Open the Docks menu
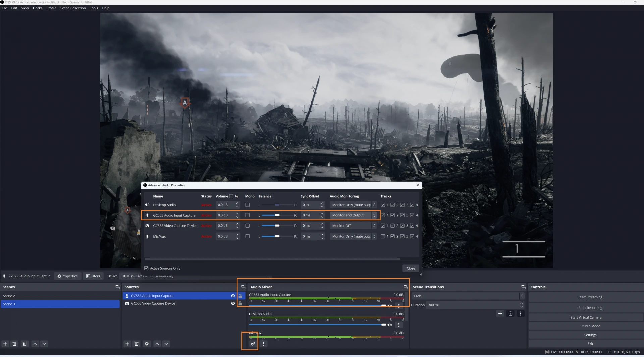 coord(37,8)
